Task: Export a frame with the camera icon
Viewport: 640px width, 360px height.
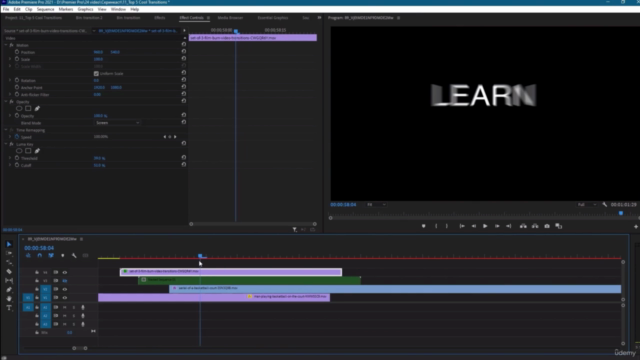Action: (x=547, y=226)
